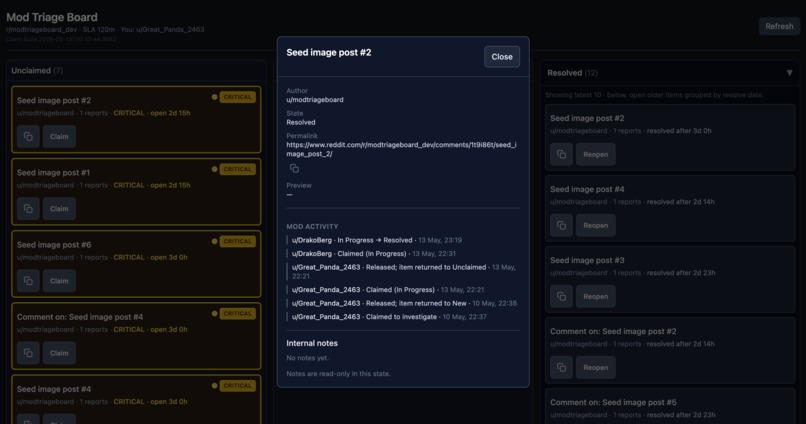Collapse the Resolved column with the triangle
Image resolution: width=806 pixels, height=424 pixels.
pyautogui.click(x=790, y=73)
